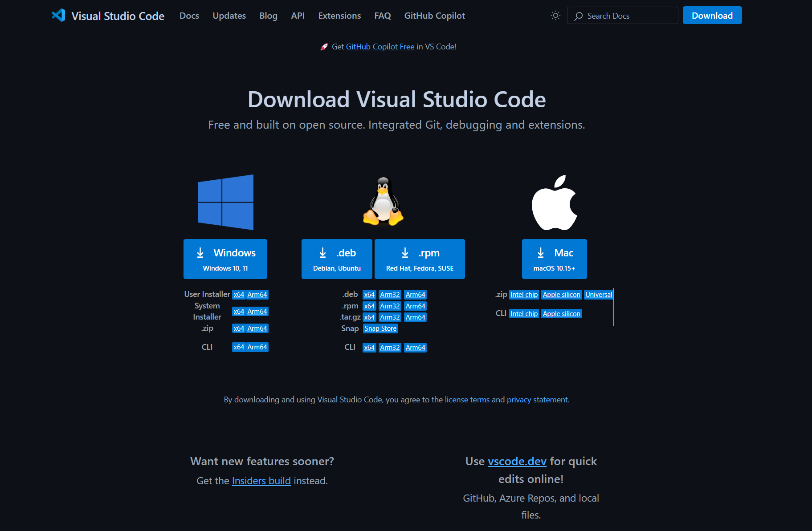Download the Mac macOS 10.15+ build
The image size is (812, 531).
click(x=555, y=259)
